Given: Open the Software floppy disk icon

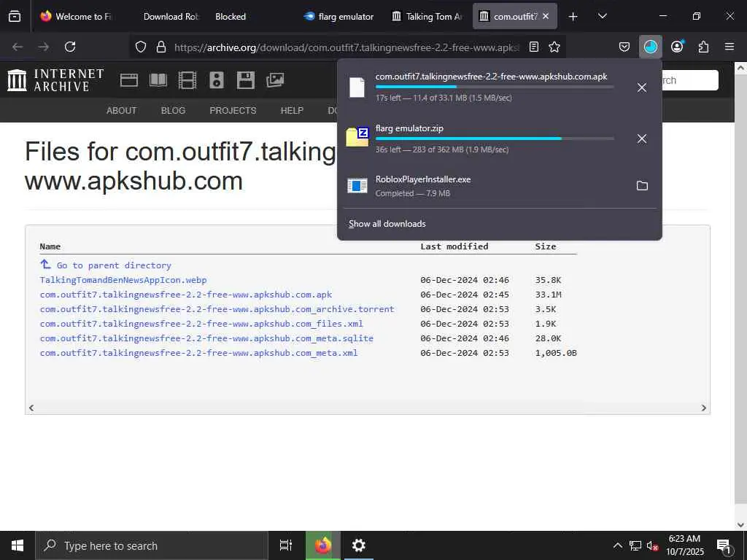Looking at the screenshot, I should tap(245, 80).
